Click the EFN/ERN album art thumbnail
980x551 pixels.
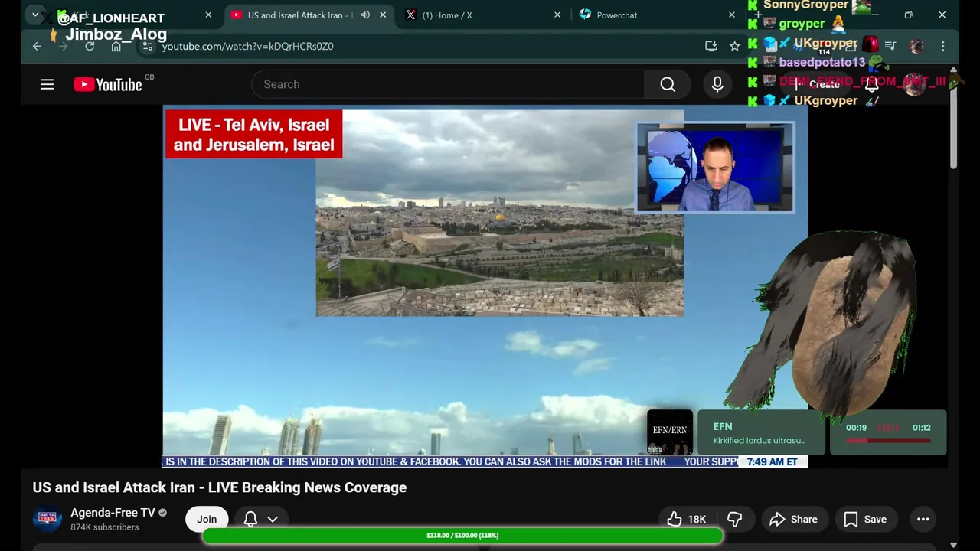click(670, 432)
